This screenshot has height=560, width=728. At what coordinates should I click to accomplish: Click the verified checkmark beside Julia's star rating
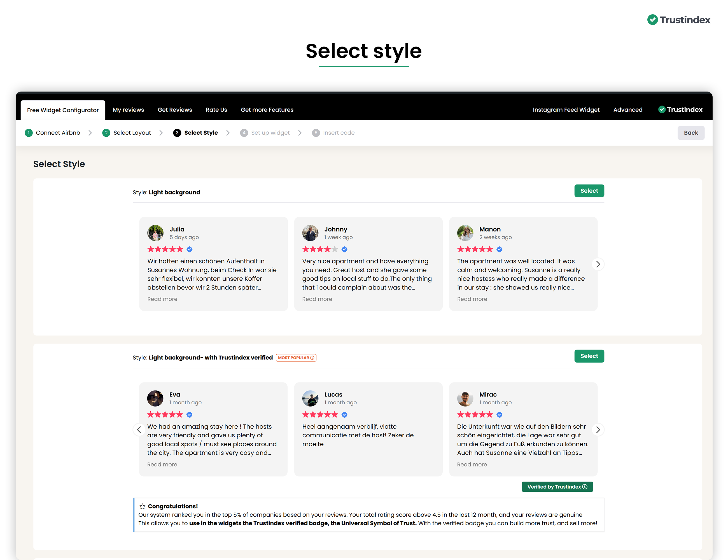pos(189,249)
